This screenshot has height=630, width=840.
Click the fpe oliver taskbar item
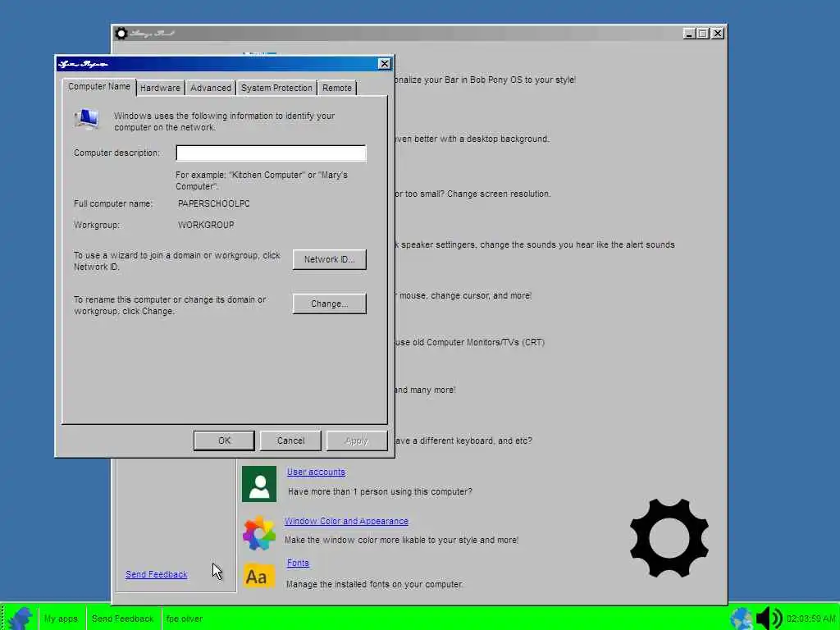185,619
